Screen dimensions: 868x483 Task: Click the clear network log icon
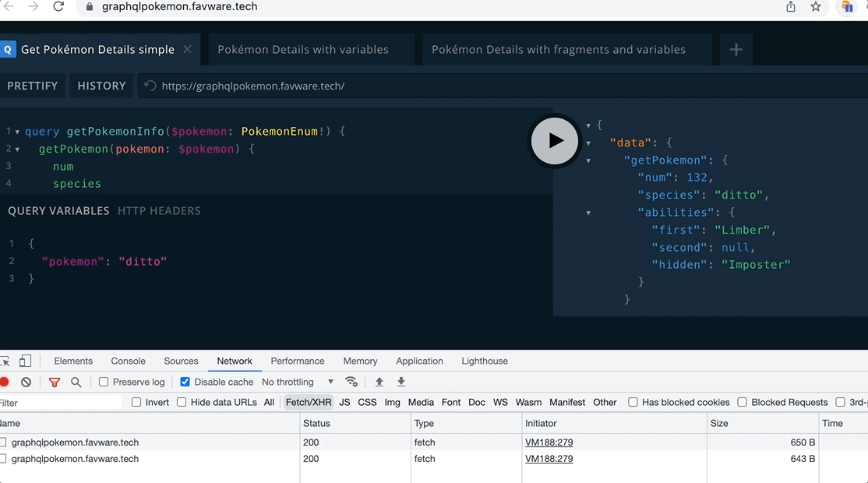click(x=26, y=382)
